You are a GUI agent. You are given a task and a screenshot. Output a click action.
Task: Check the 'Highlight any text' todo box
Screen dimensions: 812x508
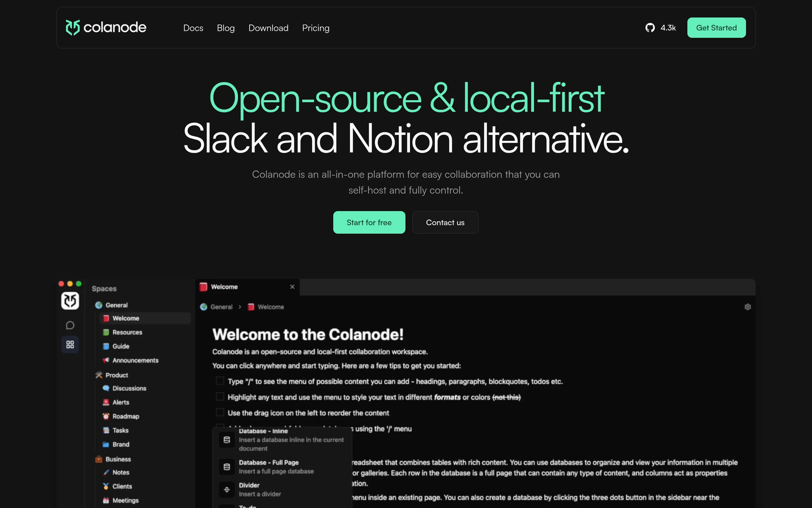click(x=220, y=397)
